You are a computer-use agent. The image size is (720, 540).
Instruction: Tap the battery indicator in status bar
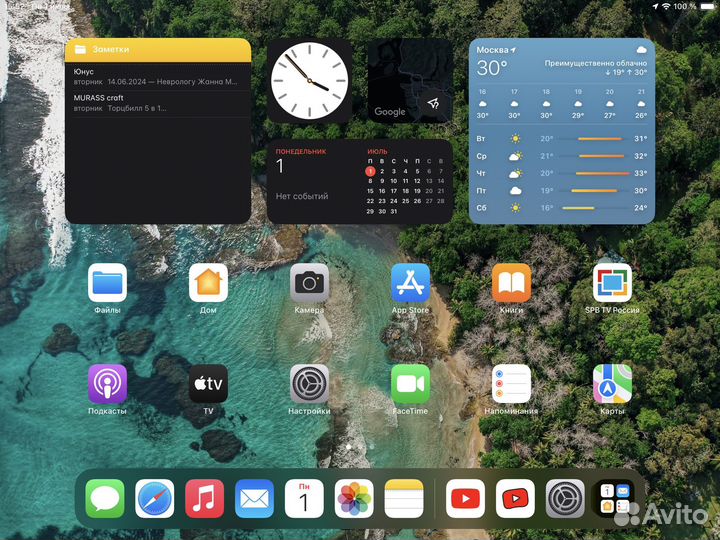tap(707, 6)
